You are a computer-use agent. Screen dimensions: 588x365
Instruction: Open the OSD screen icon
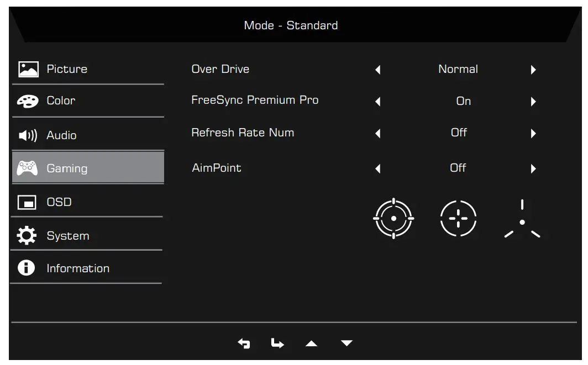(27, 202)
